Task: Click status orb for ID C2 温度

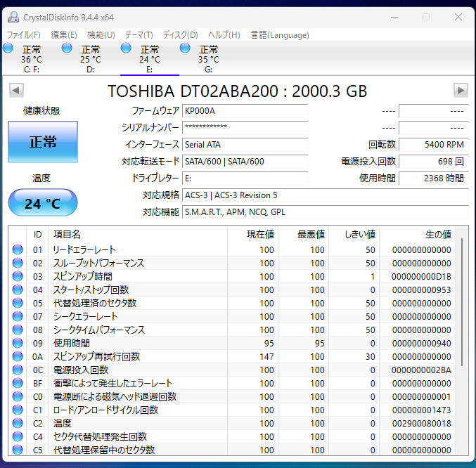Action: click(18, 423)
